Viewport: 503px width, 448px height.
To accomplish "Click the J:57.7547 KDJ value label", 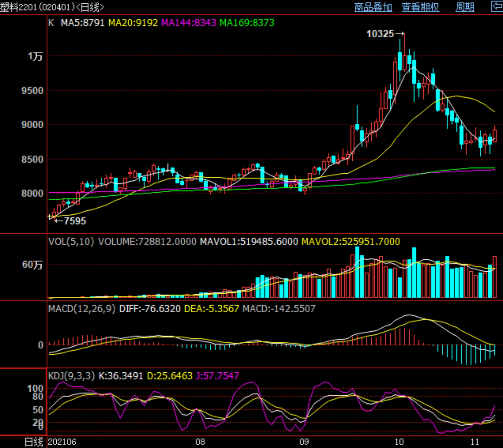I will click(x=217, y=376).
